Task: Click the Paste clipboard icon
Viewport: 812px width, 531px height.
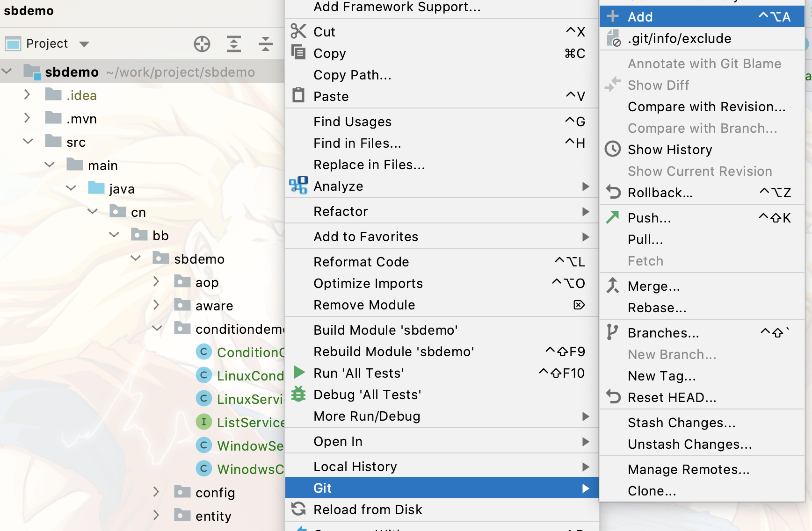Action: pyautogui.click(x=298, y=95)
